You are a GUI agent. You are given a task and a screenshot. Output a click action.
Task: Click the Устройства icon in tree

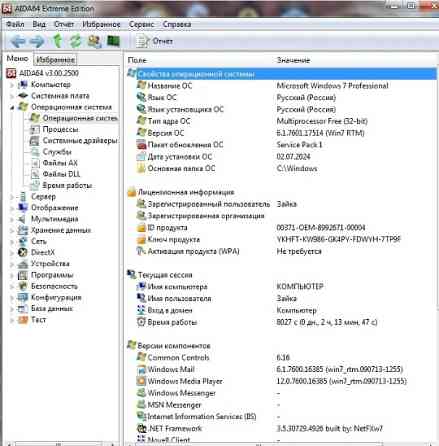(23, 264)
